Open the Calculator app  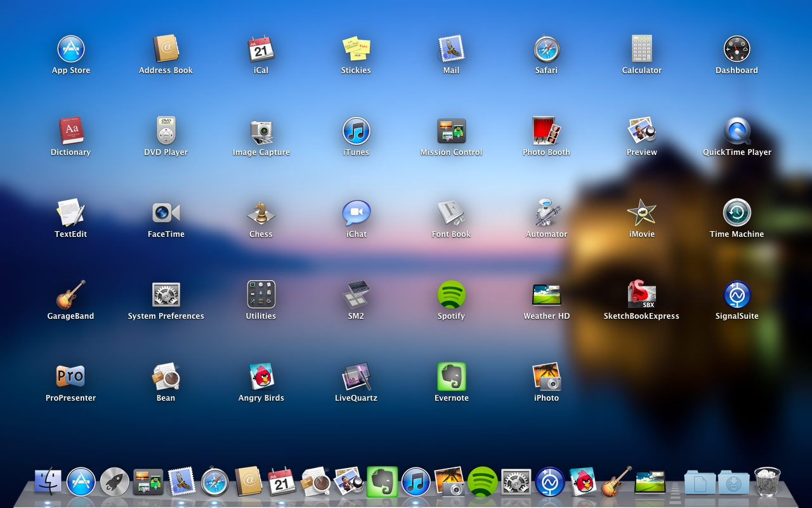(641, 50)
